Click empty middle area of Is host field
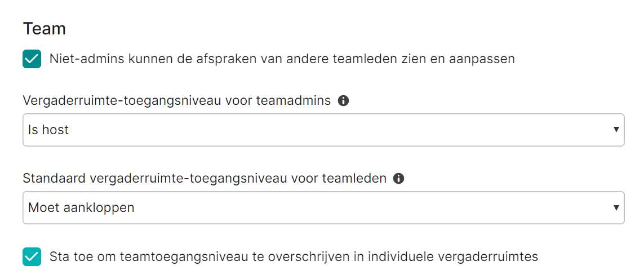The image size is (644, 279). pyautogui.click(x=323, y=130)
